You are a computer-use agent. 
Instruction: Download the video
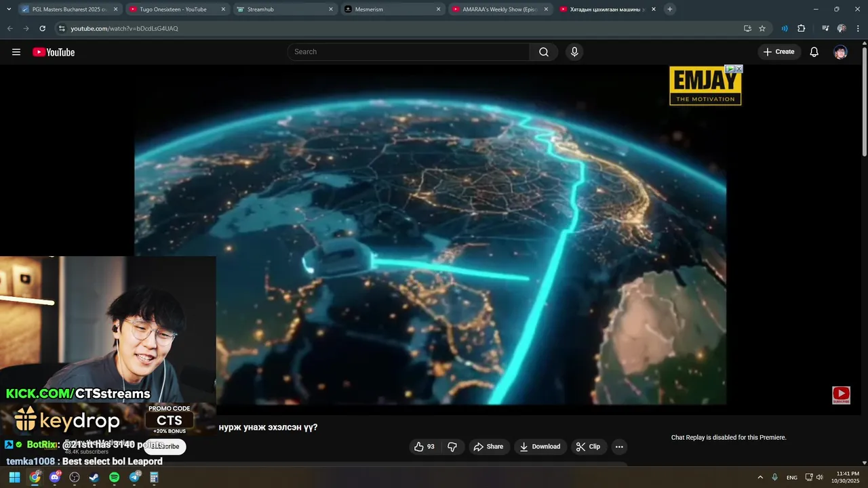[x=540, y=447]
